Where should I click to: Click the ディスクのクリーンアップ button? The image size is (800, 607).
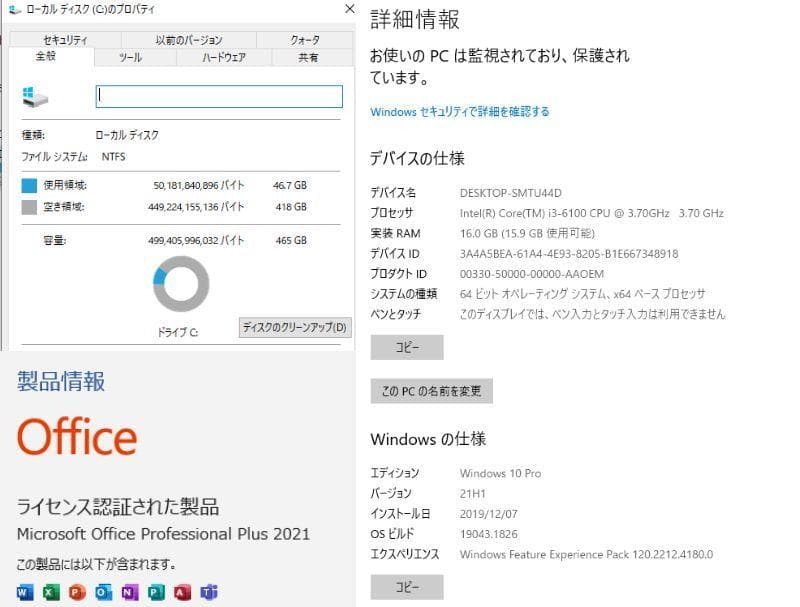[292, 326]
